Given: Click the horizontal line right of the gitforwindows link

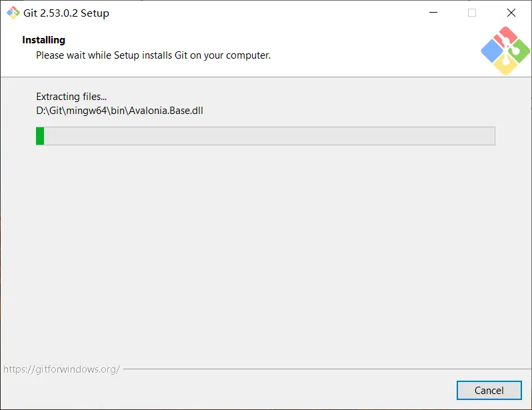Looking at the screenshot, I should coord(320,369).
